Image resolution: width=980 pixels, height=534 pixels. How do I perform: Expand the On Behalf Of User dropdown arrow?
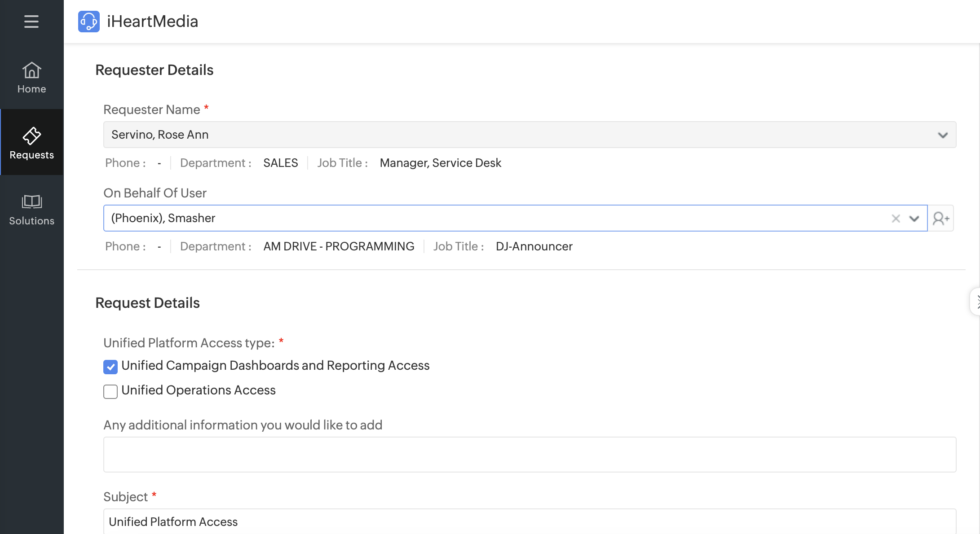[914, 219]
